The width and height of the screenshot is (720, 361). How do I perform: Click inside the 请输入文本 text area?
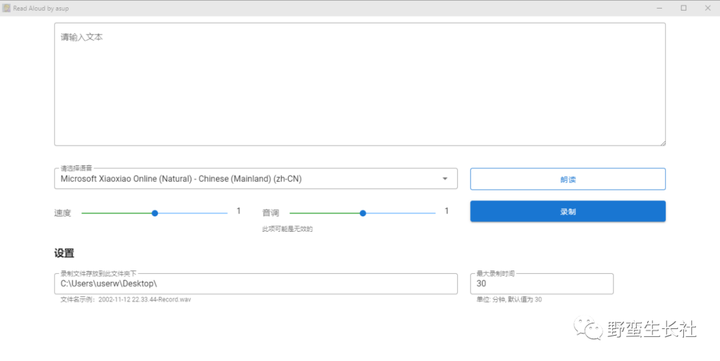[360, 85]
